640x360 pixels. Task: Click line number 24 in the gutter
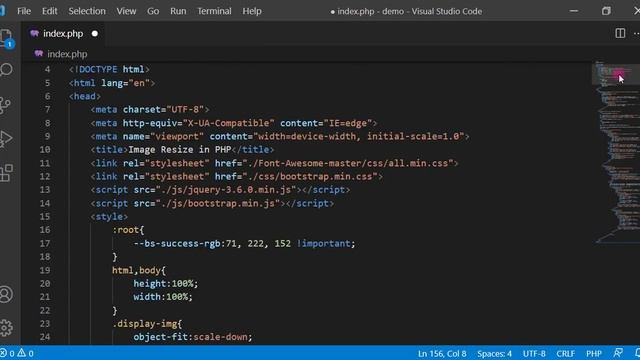click(45, 337)
